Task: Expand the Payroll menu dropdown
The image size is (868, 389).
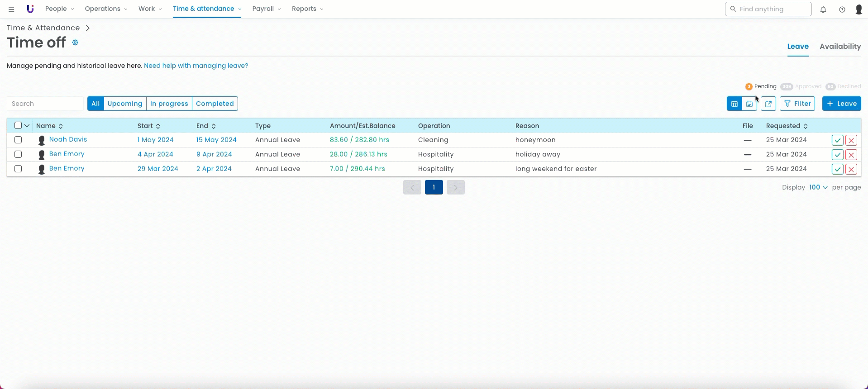Action: tap(267, 9)
